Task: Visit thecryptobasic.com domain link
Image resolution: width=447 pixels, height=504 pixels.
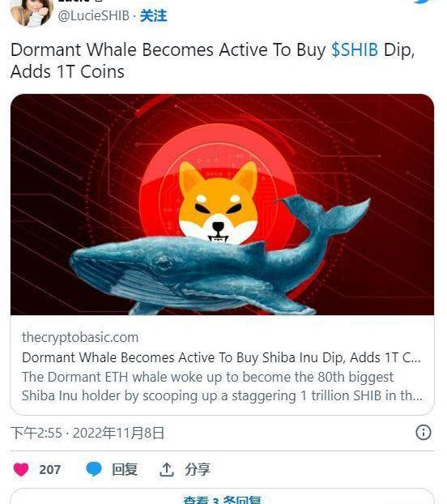Action: [80, 338]
